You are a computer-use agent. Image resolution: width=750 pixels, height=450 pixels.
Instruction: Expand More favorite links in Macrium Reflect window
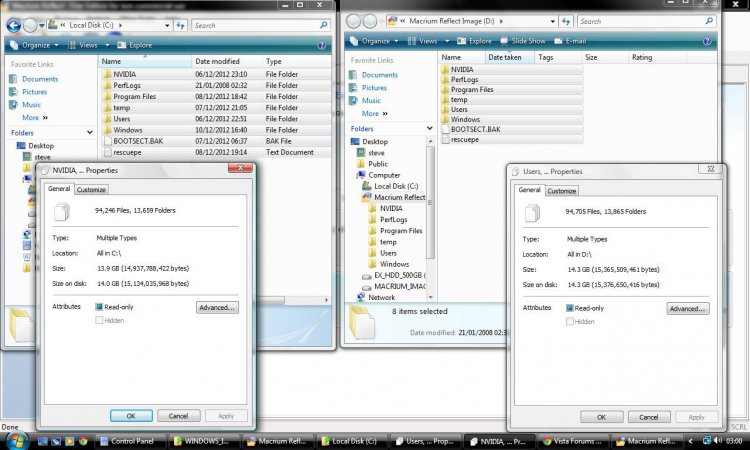375,114
